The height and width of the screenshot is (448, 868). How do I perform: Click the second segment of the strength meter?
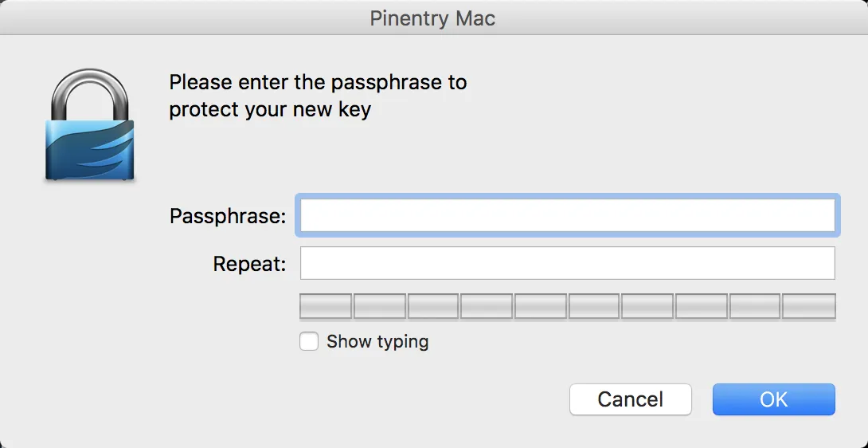pos(379,307)
